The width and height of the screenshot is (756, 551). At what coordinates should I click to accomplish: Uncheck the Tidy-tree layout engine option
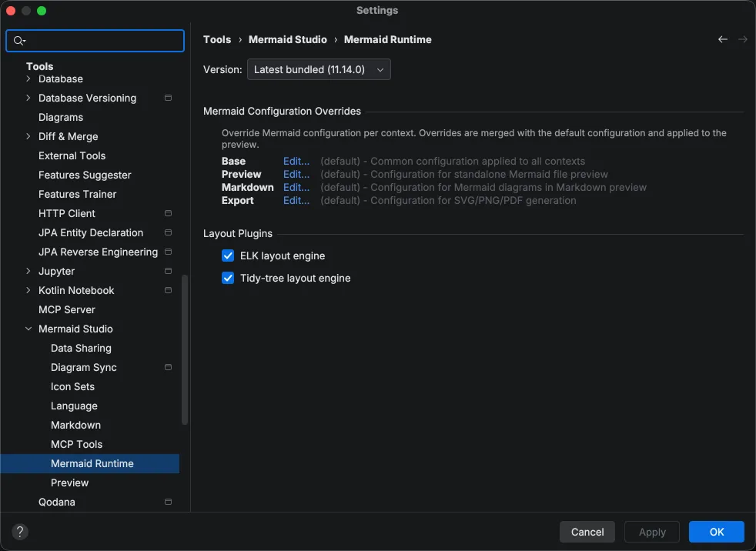[228, 278]
